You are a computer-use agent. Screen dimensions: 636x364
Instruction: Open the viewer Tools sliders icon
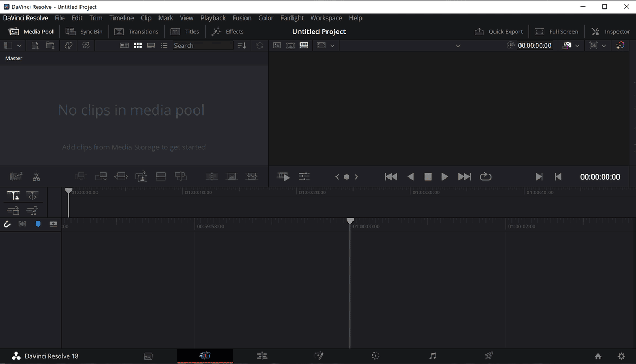[x=304, y=177]
